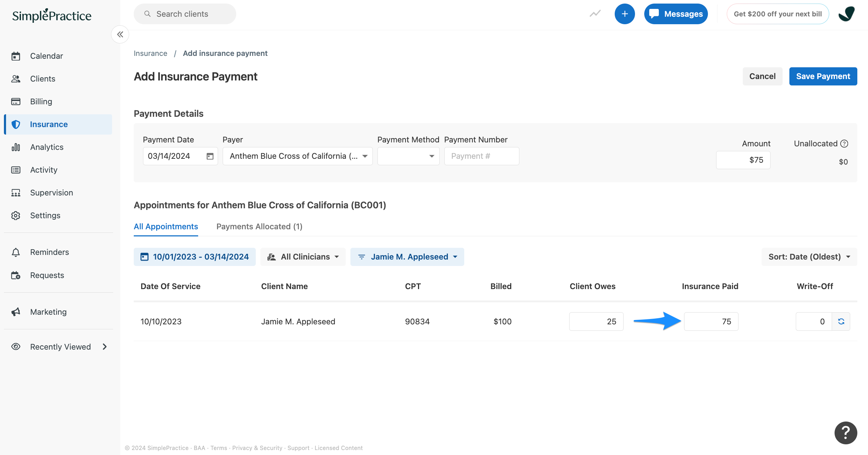
Task: Open the Payment Method dropdown
Action: click(x=408, y=156)
